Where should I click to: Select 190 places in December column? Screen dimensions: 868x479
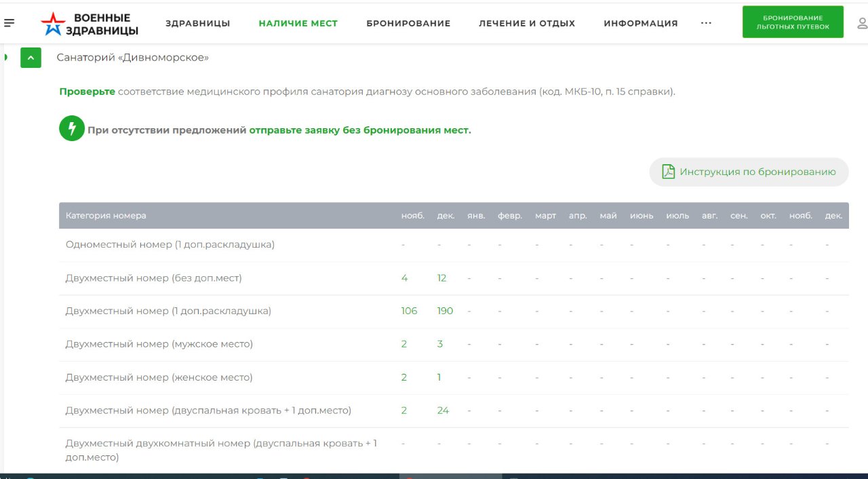coord(445,311)
